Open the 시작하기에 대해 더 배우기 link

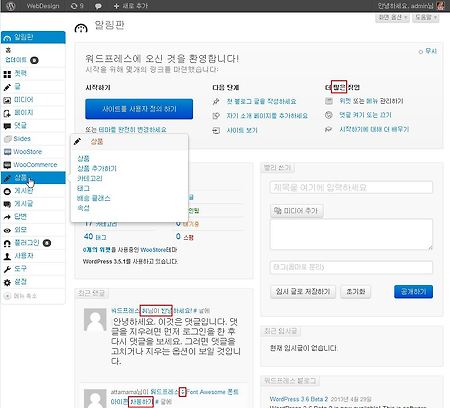[374, 129]
